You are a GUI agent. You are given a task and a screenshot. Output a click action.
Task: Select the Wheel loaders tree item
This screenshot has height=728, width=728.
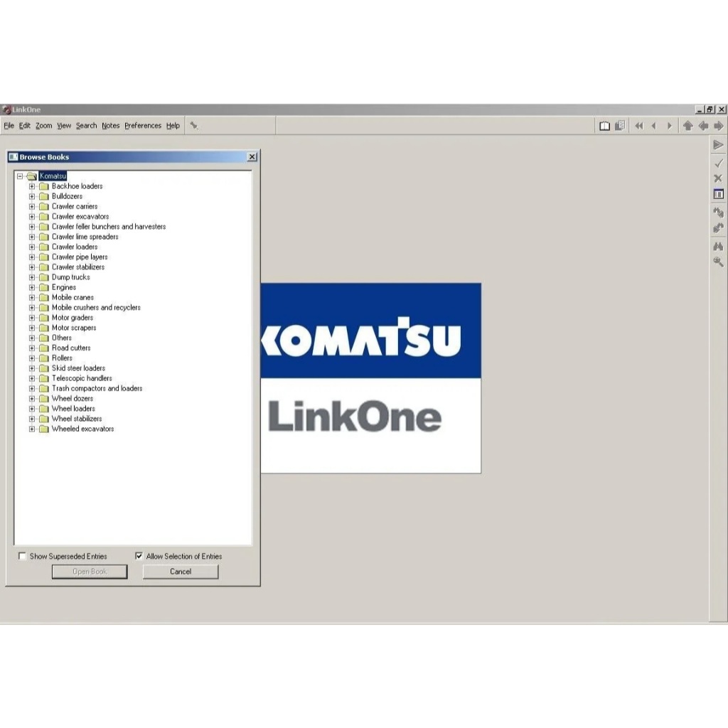point(74,408)
